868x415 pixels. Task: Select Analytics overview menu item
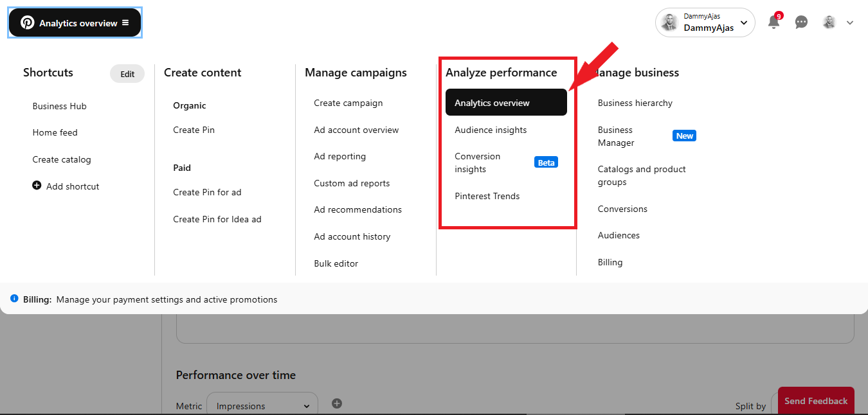click(506, 102)
